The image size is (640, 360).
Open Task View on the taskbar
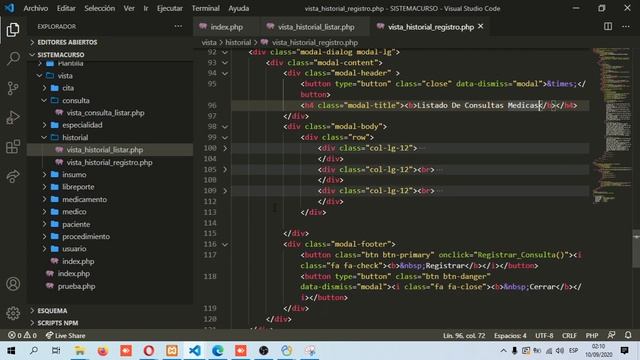pos(56,351)
